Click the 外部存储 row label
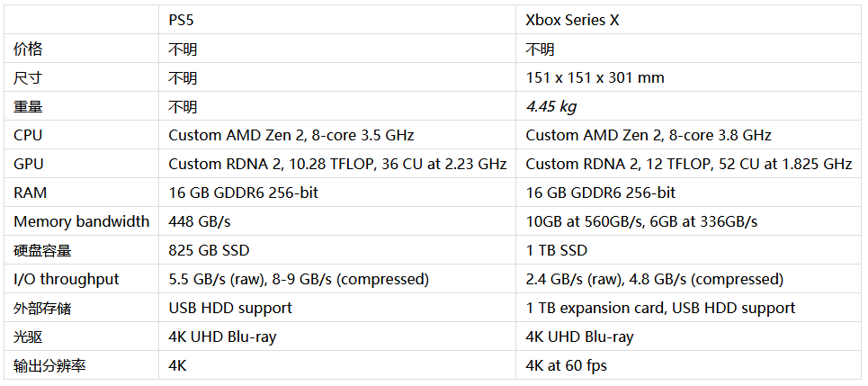The image size is (868, 386). 42,308
